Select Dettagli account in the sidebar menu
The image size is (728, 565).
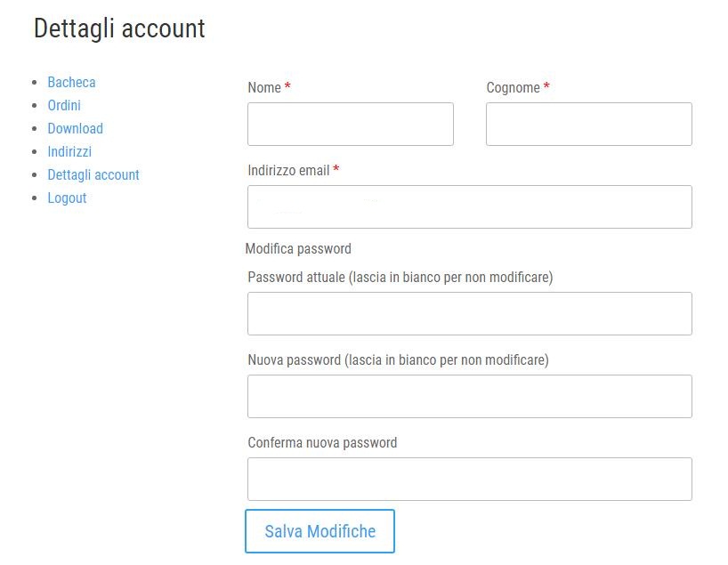pyautogui.click(x=93, y=175)
